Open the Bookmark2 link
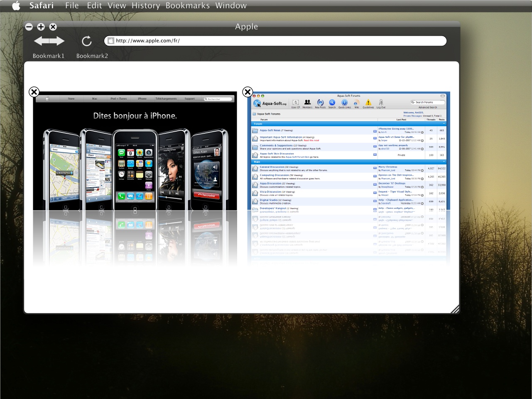532x399 pixels. (x=92, y=56)
